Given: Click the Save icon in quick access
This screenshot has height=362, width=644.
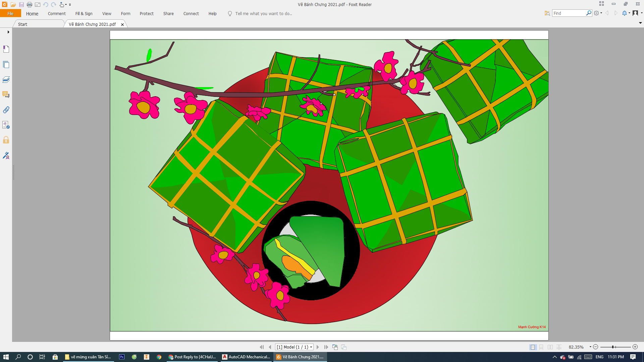Looking at the screenshot, I should (21, 5).
